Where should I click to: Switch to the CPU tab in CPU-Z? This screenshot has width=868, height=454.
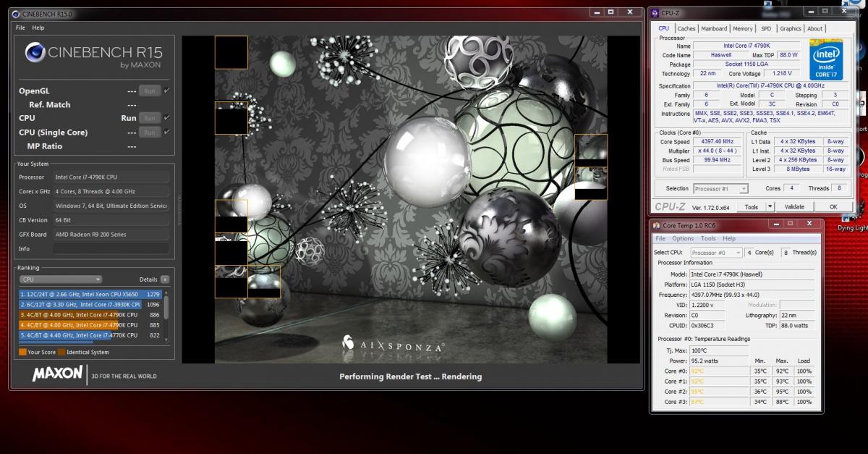click(663, 28)
